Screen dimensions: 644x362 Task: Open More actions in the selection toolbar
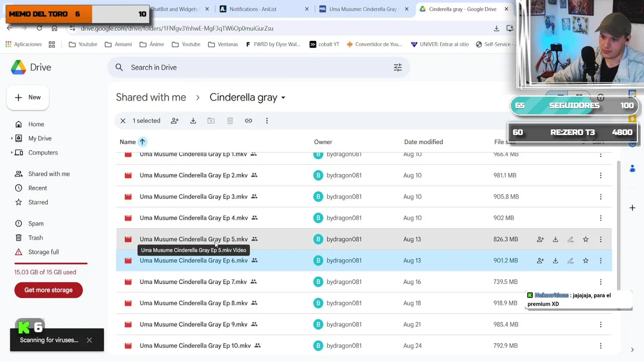[x=267, y=121]
